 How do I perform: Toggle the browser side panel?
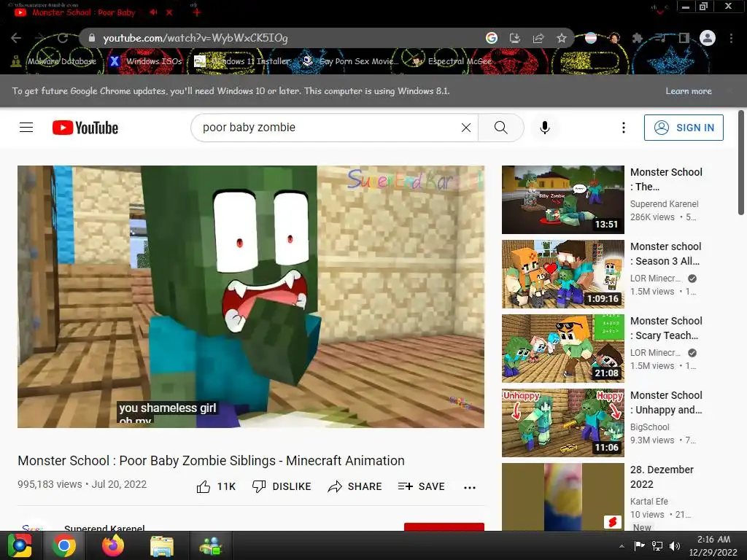[x=684, y=38]
